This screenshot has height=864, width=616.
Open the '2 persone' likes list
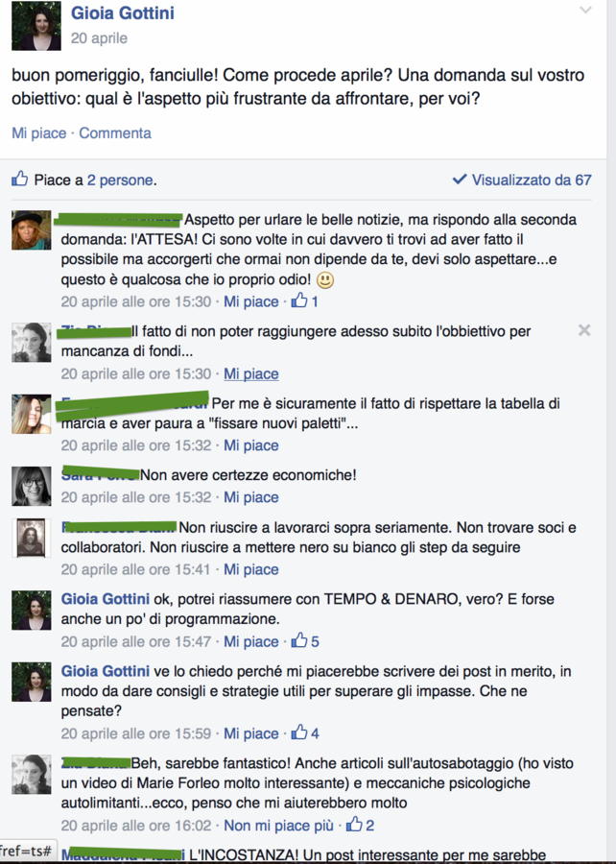point(120,180)
